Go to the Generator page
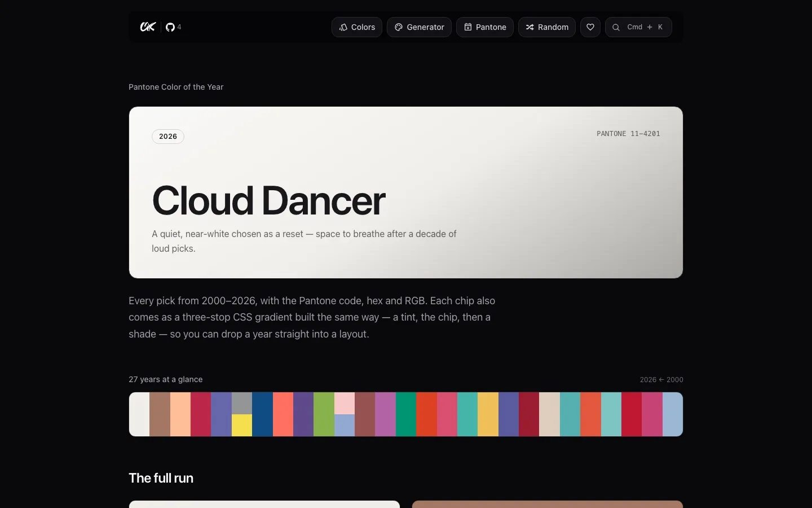The width and height of the screenshot is (812, 508). pyautogui.click(x=419, y=27)
